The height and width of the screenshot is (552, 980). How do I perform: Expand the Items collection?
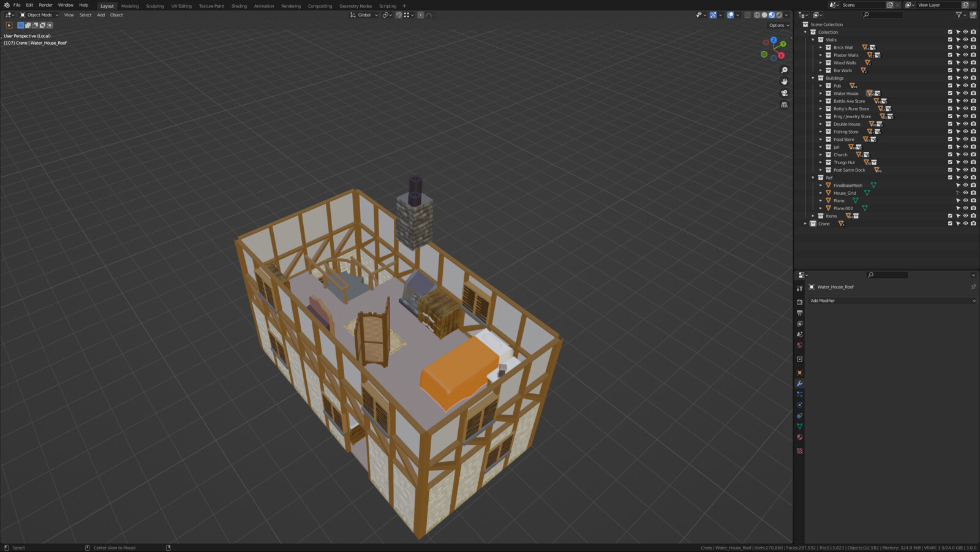[x=813, y=216]
